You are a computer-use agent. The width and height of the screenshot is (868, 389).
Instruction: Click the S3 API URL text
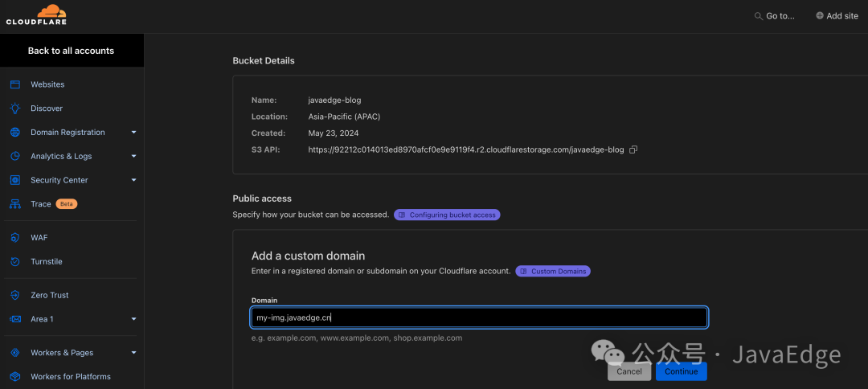[x=466, y=149]
